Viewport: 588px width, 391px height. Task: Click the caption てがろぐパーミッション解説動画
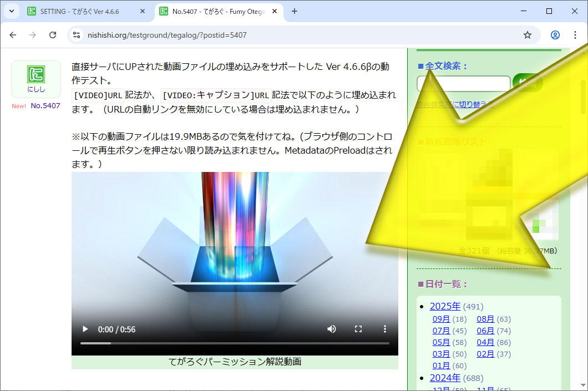235,362
